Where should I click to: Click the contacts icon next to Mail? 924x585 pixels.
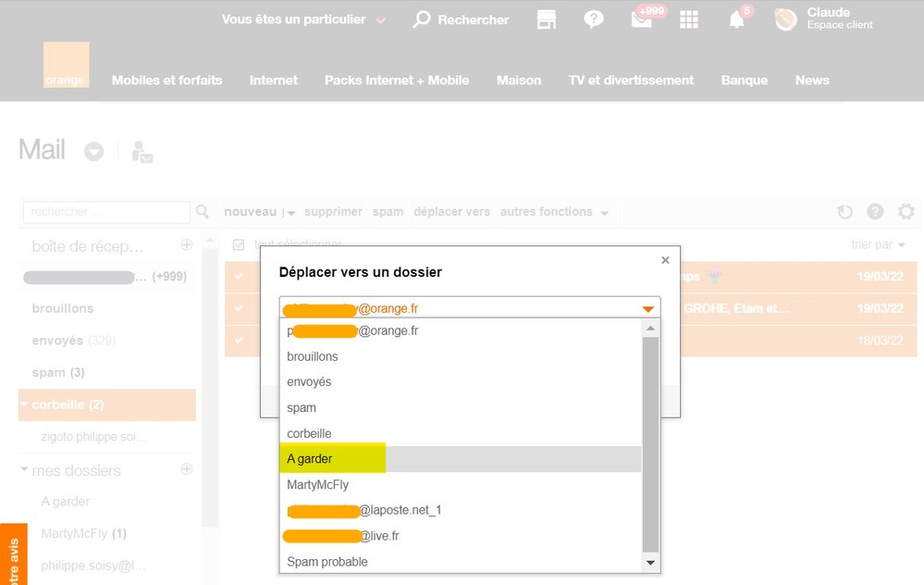coord(142,152)
